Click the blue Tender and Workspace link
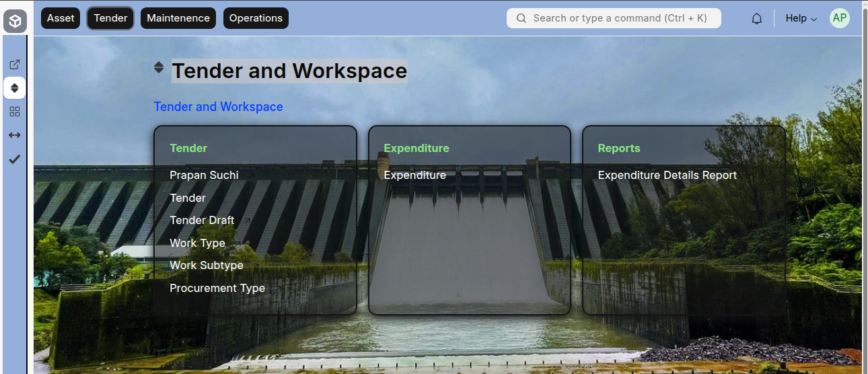868x374 pixels. click(218, 107)
